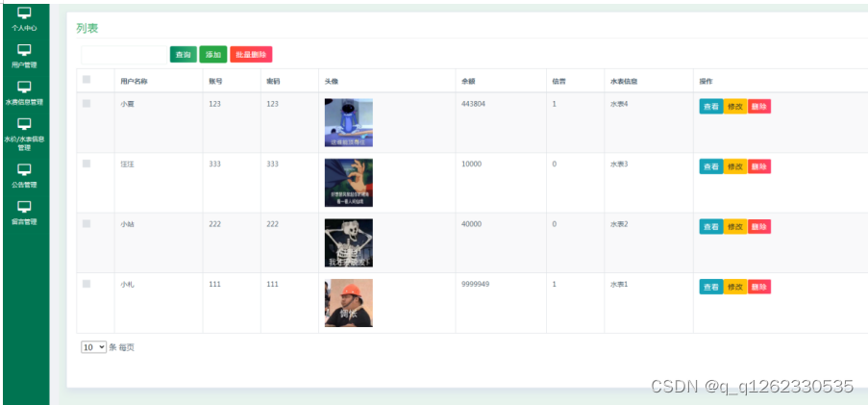Open the blue cartoon avatar of account 123
Viewport: 868px width, 405px height.
tap(349, 122)
